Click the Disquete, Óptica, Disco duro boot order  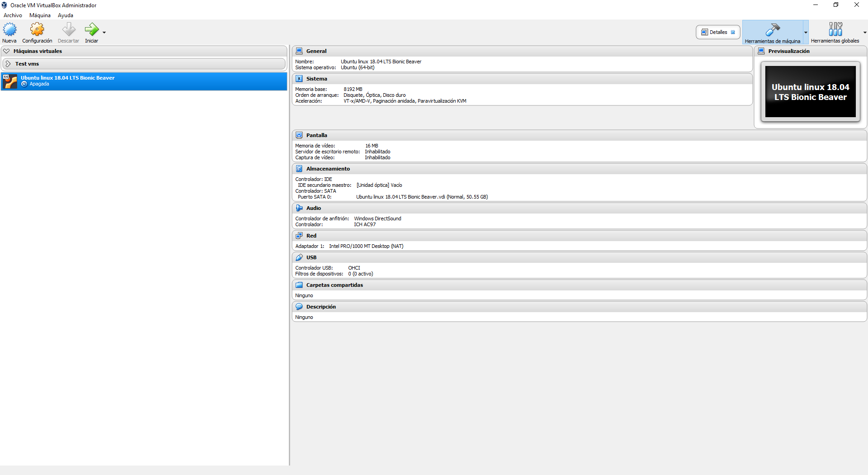pos(374,95)
